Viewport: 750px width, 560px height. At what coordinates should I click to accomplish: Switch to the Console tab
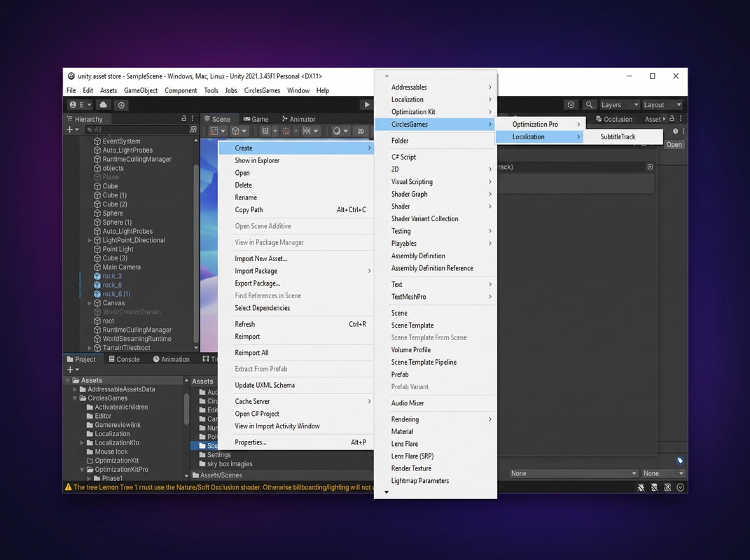(125, 359)
